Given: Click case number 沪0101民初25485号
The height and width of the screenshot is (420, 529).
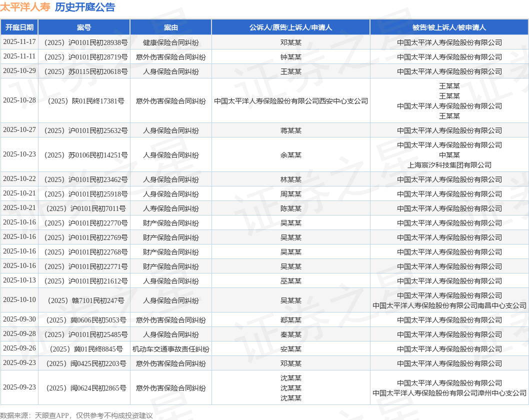Looking at the screenshot, I should tap(86, 334).
